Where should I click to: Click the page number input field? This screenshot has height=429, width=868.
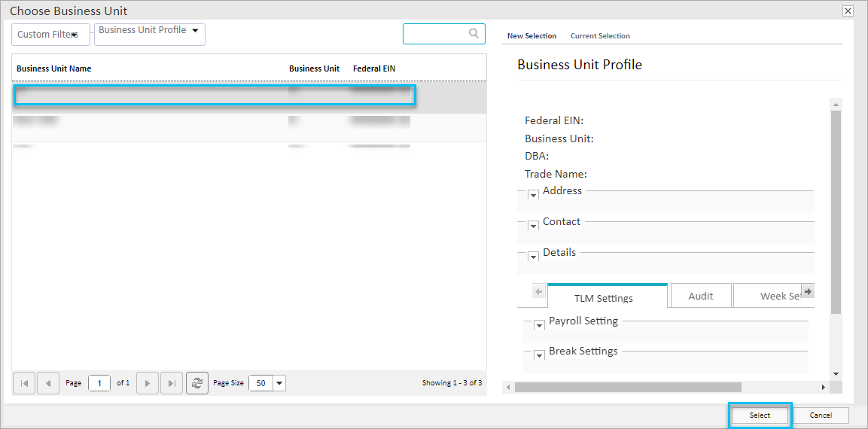tap(99, 383)
